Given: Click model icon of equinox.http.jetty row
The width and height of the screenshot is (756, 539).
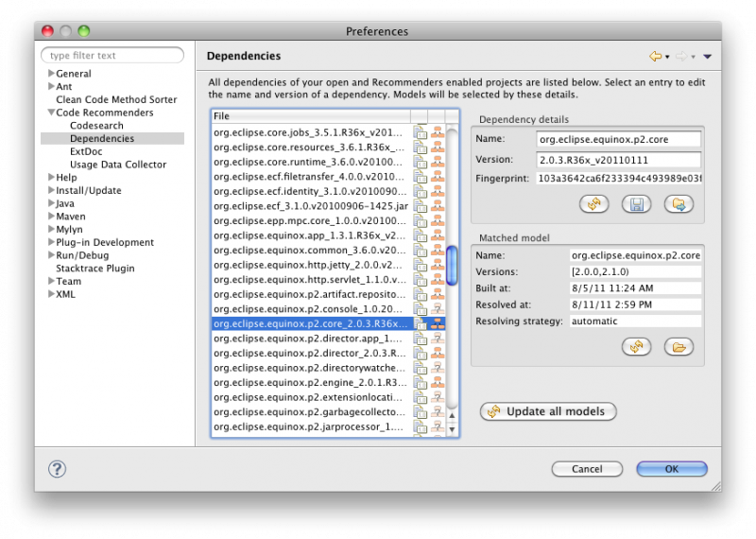Looking at the screenshot, I should pyautogui.click(x=438, y=265).
